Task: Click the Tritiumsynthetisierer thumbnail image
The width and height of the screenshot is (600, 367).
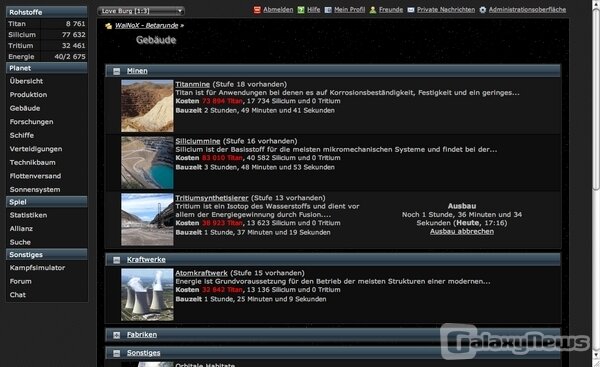Action: pyautogui.click(x=147, y=220)
